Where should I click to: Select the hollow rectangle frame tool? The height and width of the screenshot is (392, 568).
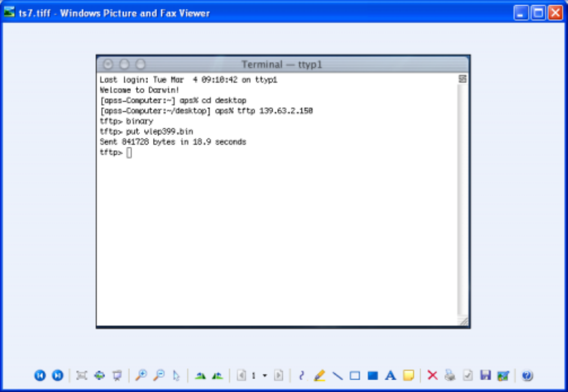pyautogui.click(x=355, y=376)
